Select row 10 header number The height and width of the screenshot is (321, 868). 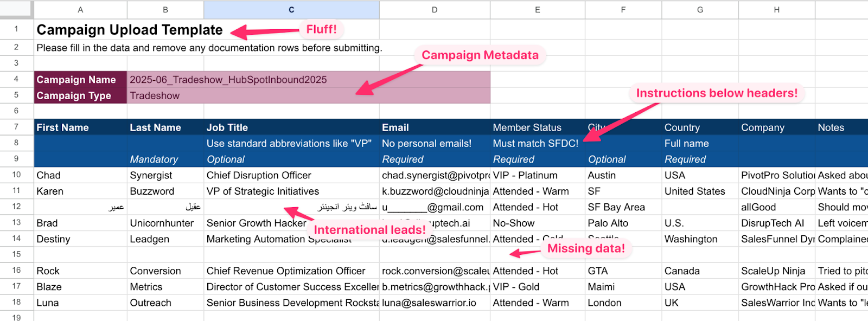click(x=16, y=175)
